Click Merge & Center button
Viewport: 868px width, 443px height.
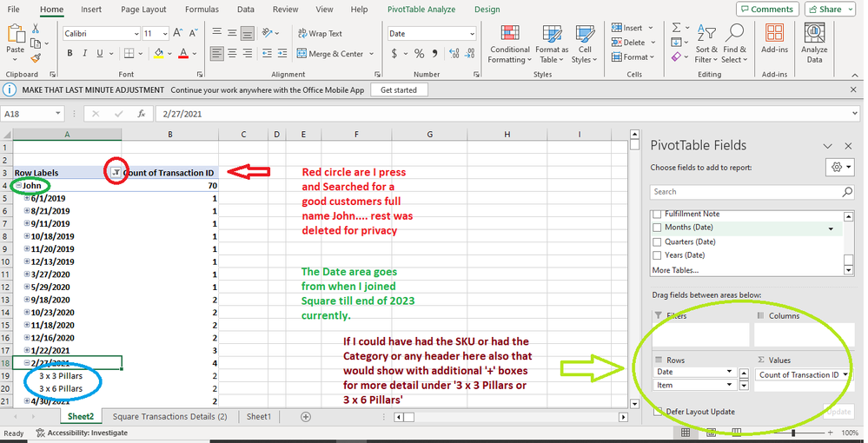coord(329,54)
